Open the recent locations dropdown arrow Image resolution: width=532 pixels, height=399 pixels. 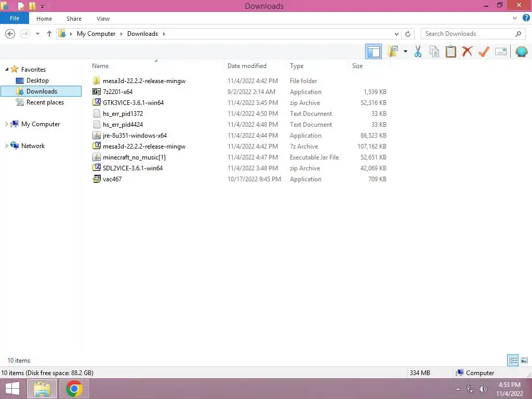click(37, 34)
